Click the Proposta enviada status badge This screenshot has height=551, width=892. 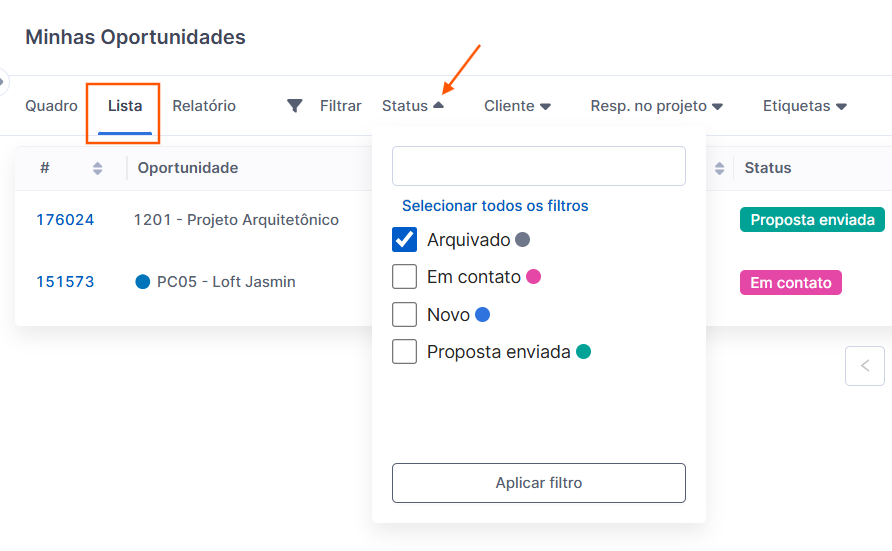[x=811, y=220]
